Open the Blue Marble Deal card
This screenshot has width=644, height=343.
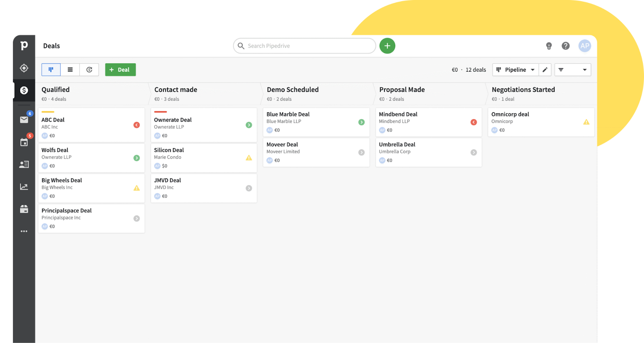pos(316,122)
